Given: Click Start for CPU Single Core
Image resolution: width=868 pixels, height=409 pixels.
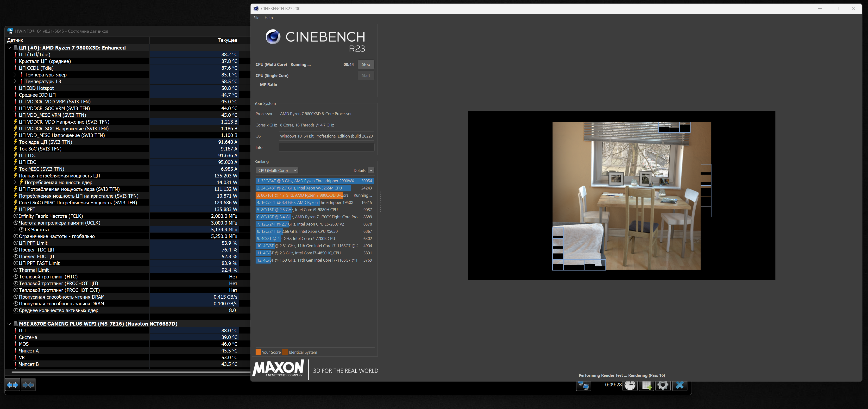Looking at the screenshot, I should pyautogui.click(x=366, y=76).
